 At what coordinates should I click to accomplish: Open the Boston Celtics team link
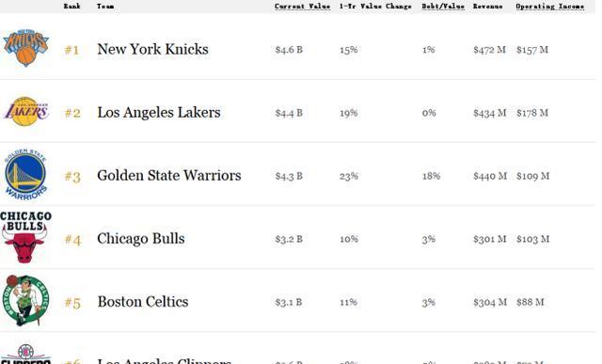(x=143, y=301)
